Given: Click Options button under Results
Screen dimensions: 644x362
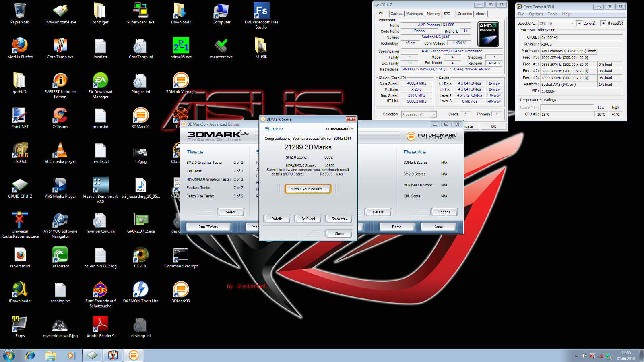Looking at the screenshot, I should click(x=445, y=212).
